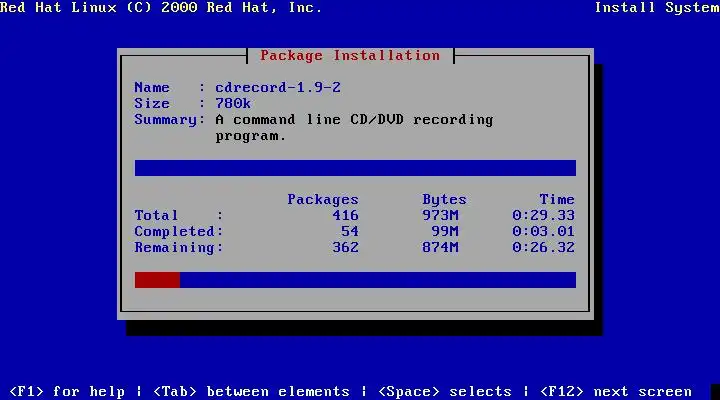Click the Size field label

pyautogui.click(x=152, y=103)
